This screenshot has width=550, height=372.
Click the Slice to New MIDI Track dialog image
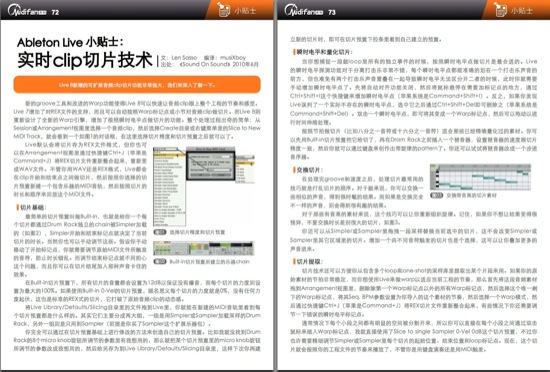click(210, 164)
